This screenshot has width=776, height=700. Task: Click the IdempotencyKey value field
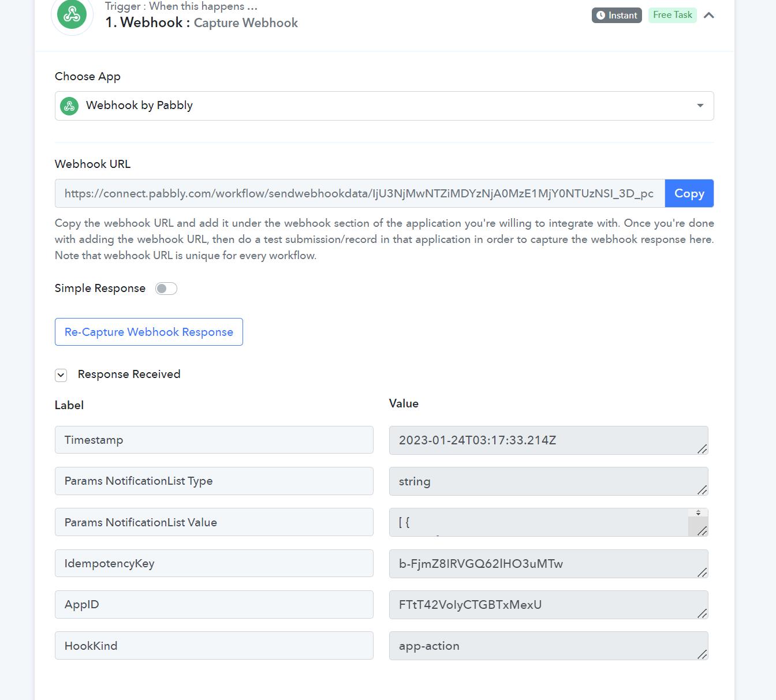click(x=549, y=564)
